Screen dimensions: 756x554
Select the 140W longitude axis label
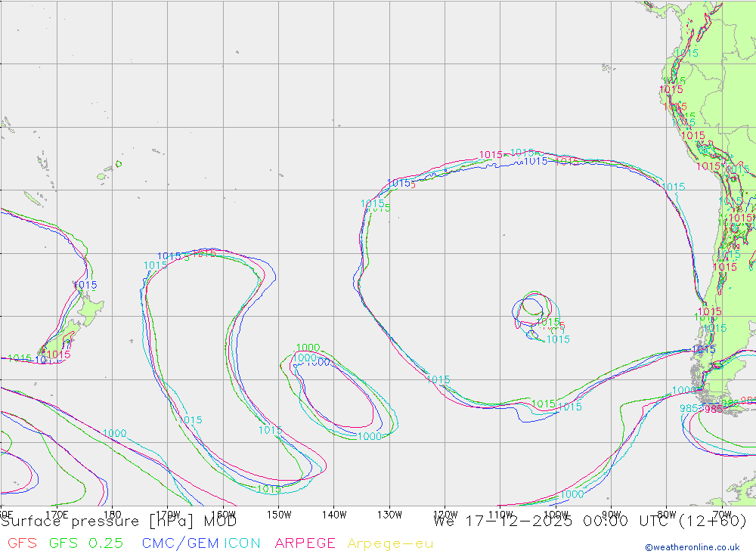[333, 515]
